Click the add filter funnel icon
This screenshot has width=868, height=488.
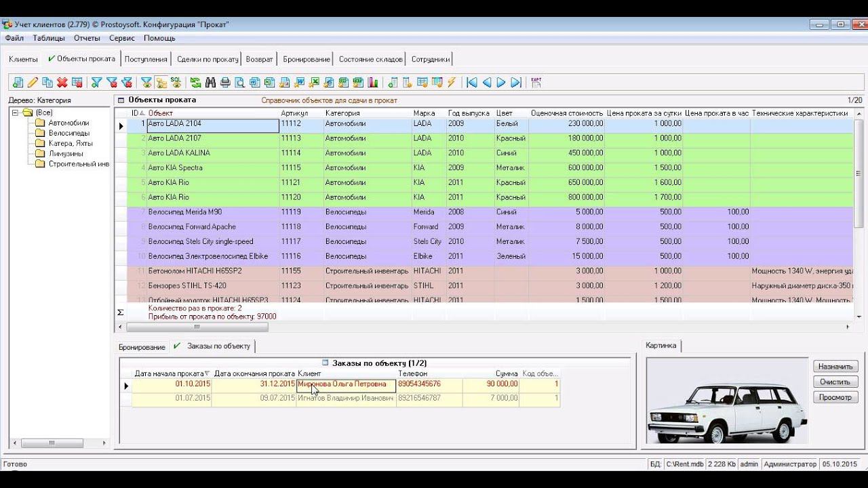96,83
